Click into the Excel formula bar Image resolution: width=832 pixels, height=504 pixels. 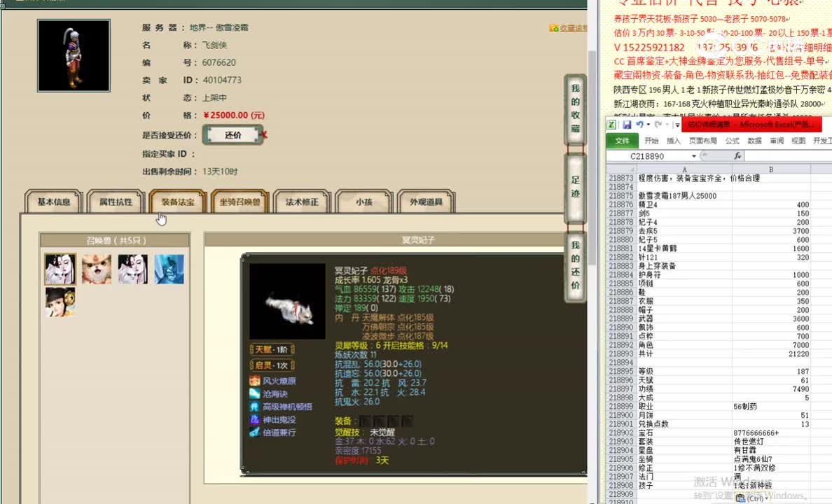coord(788,156)
